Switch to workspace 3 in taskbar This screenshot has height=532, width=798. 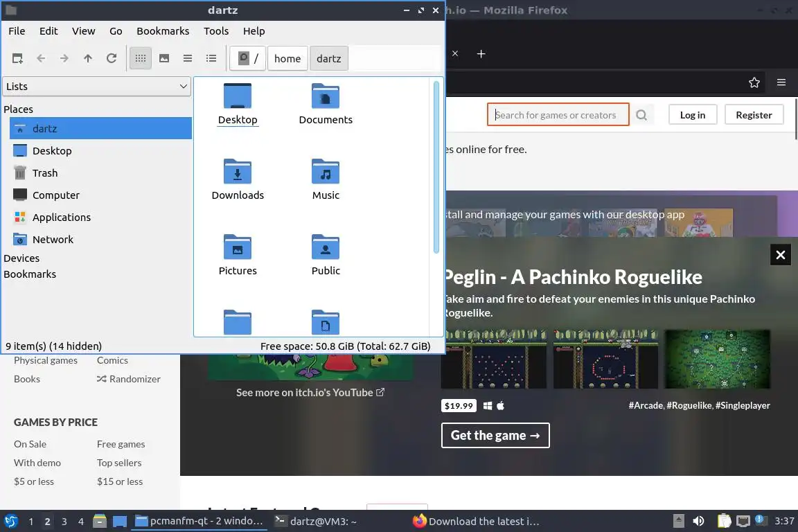pyautogui.click(x=64, y=522)
